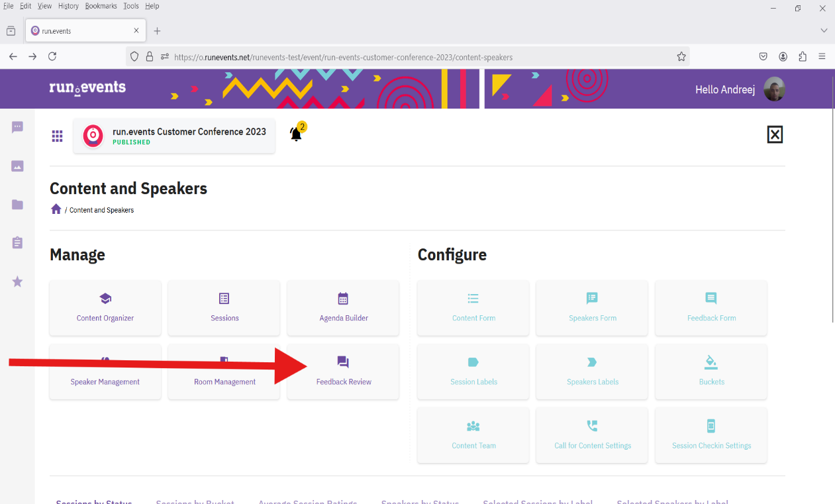
Task: Open the Firefox account icon
Action: tap(783, 57)
